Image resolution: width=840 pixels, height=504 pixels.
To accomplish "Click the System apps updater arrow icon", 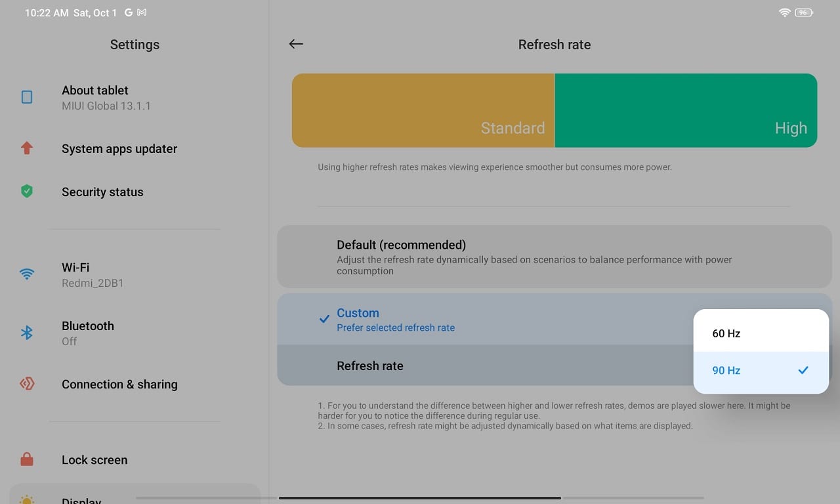I will [x=27, y=148].
